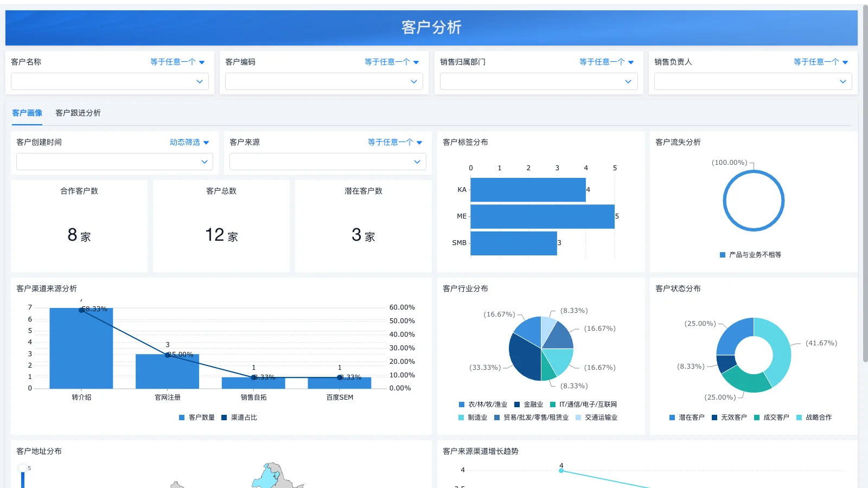Expand the 客户创建时间 date picker
Image resolution: width=868 pixels, height=488 pixels.
tap(114, 161)
